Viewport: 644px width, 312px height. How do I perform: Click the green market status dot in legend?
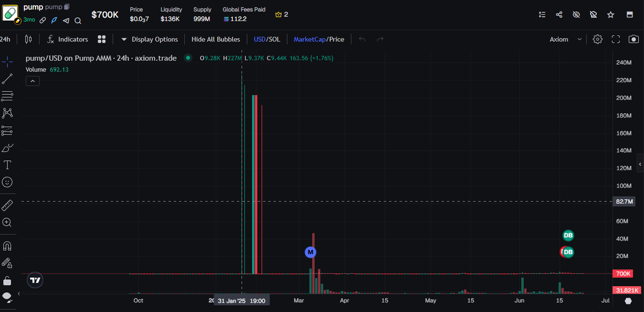tap(188, 58)
